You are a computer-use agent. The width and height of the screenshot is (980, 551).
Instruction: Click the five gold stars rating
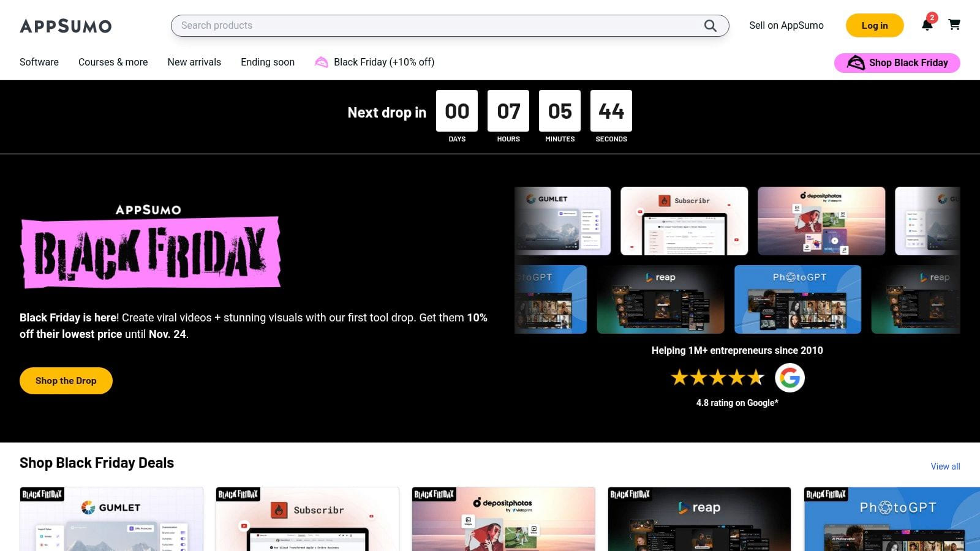(x=717, y=378)
